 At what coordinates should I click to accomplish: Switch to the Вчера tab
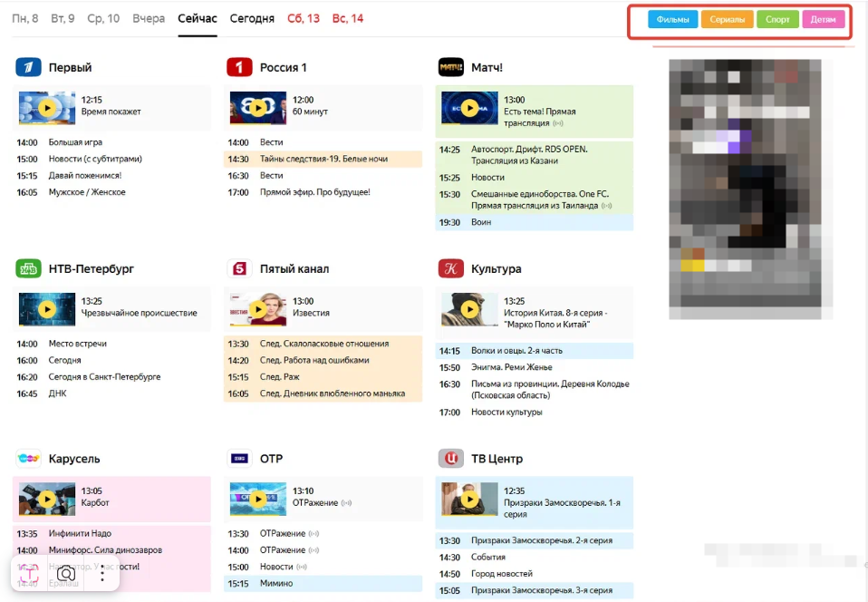(149, 18)
